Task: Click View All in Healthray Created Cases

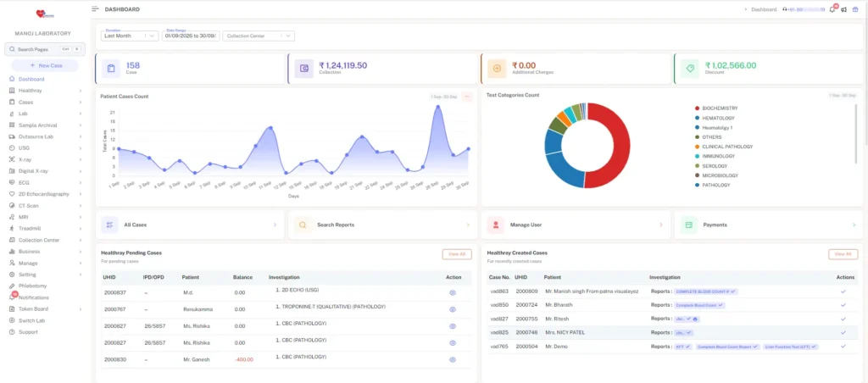Action: (843, 254)
